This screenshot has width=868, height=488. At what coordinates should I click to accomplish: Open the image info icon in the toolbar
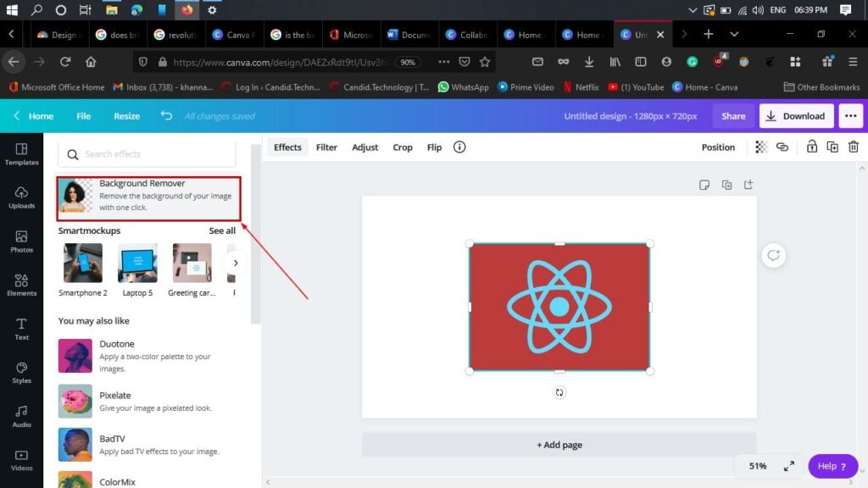pyautogui.click(x=459, y=147)
